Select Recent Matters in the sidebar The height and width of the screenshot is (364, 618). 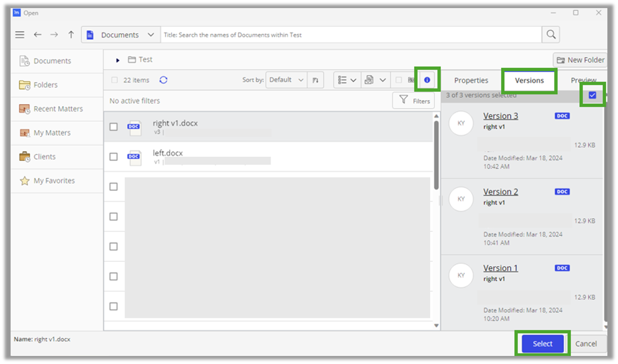[58, 109]
